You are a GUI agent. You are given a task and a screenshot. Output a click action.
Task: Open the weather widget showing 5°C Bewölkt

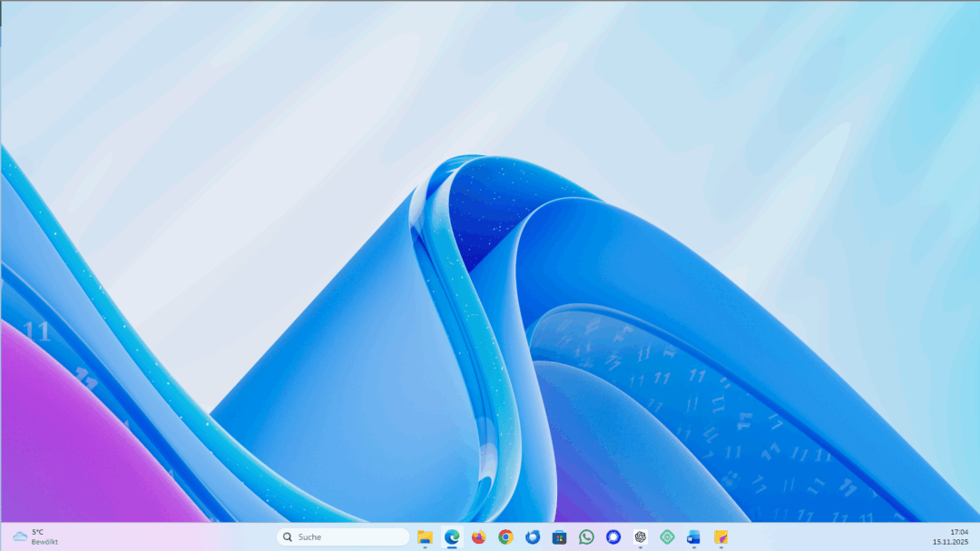pos(36,536)
